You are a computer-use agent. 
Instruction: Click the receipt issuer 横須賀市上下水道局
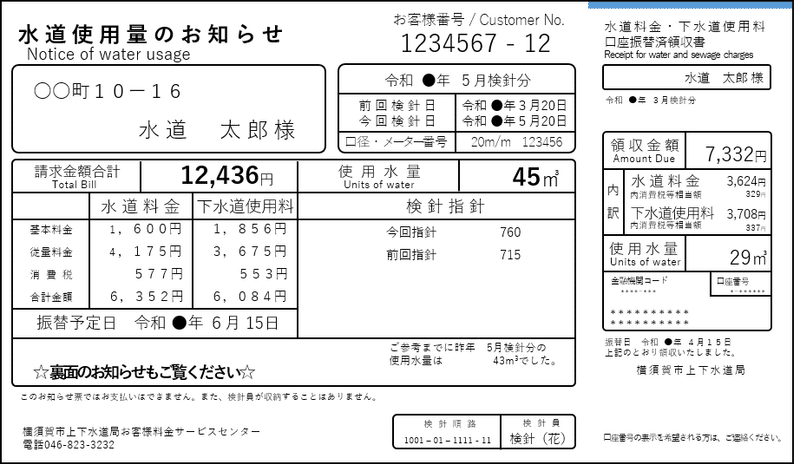tap(690, 370)
